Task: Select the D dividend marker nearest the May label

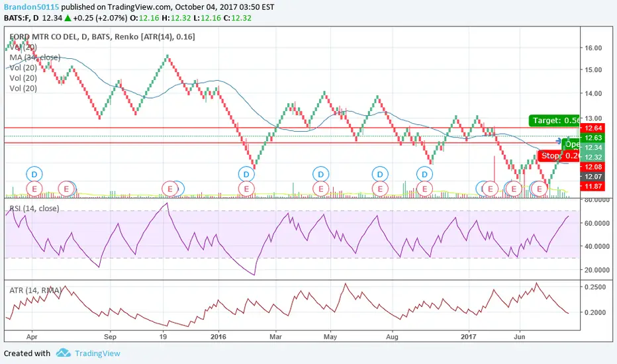Action: pos(320,174)
